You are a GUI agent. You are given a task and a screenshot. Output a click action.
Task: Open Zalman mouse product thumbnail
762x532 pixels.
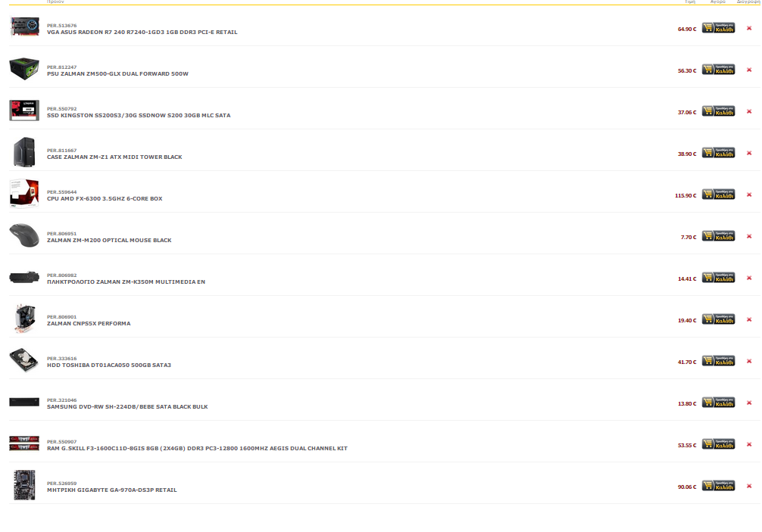pos(24,235)
